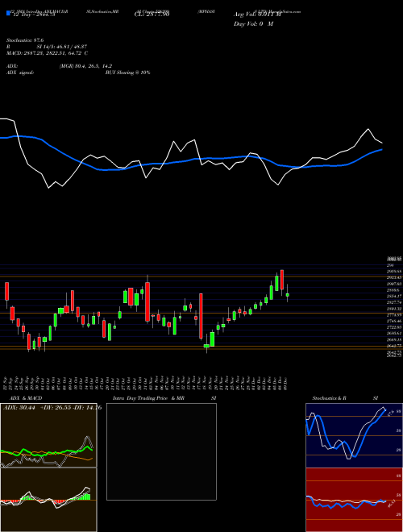Screen dimensions: 403x532
Task: Click the peak of the white price line near its right end
Action: (x=368, y=129)
